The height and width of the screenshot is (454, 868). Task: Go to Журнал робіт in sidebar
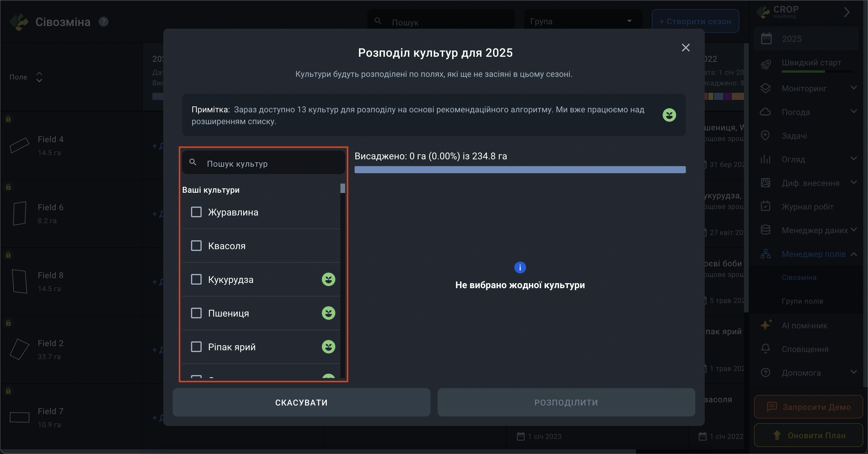807,207
